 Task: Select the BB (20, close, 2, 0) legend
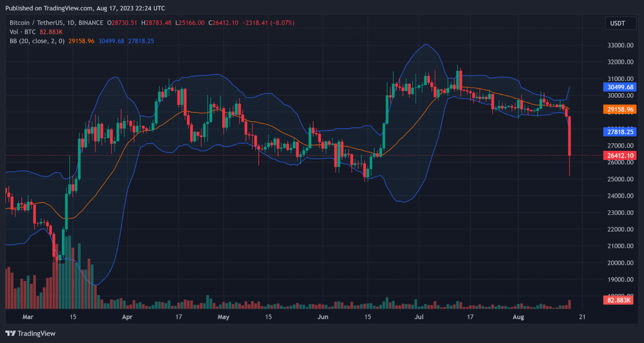pos(37,41)
